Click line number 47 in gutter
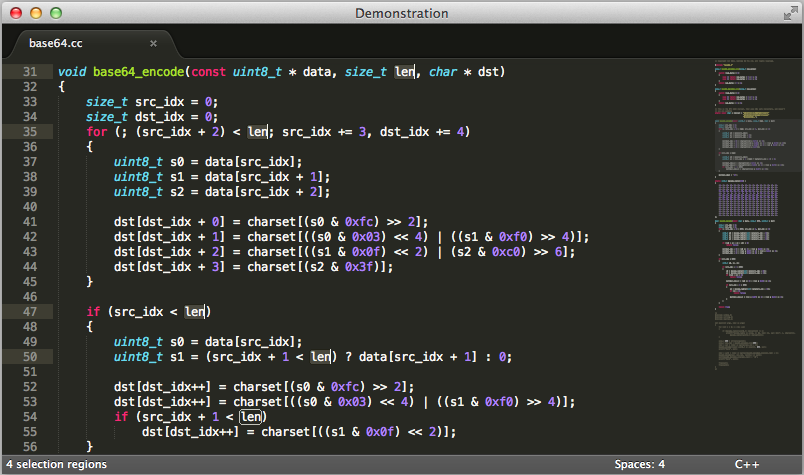This screenshot has height=475, width=804. 30,312
